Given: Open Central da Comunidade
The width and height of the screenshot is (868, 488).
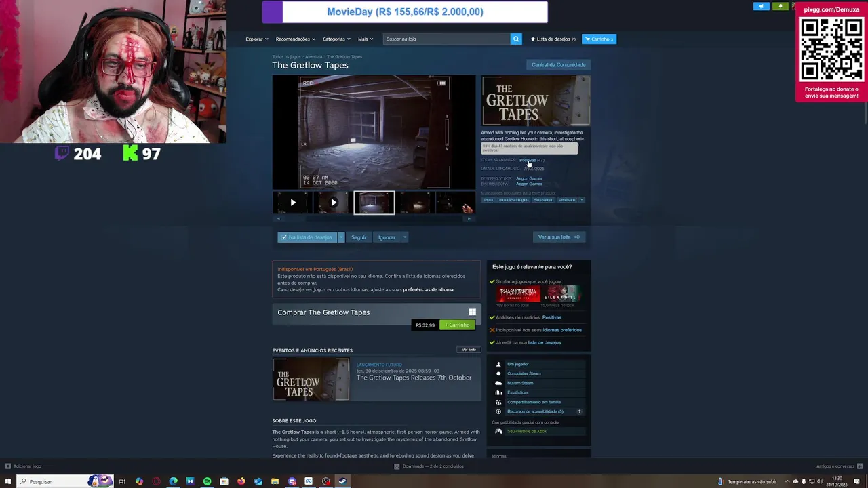Looking at the screenshot, I should 558,65.
